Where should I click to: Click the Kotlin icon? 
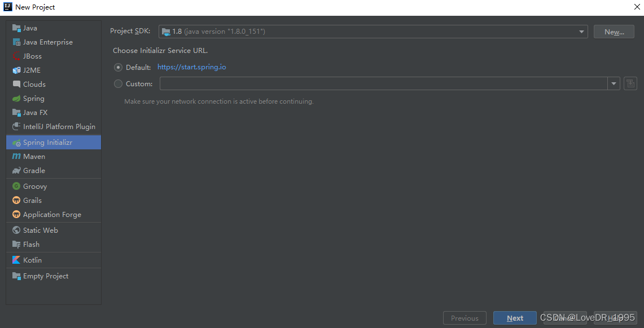(x=16, y=260)
